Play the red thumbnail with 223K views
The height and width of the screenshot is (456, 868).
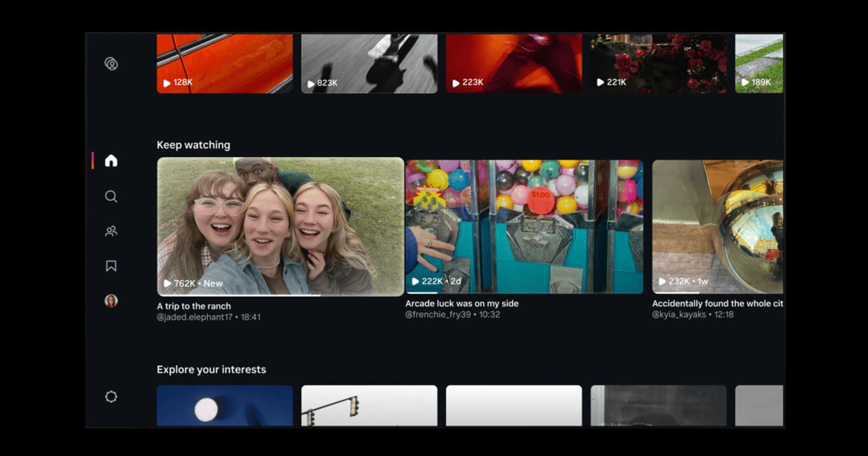[514, 64]
